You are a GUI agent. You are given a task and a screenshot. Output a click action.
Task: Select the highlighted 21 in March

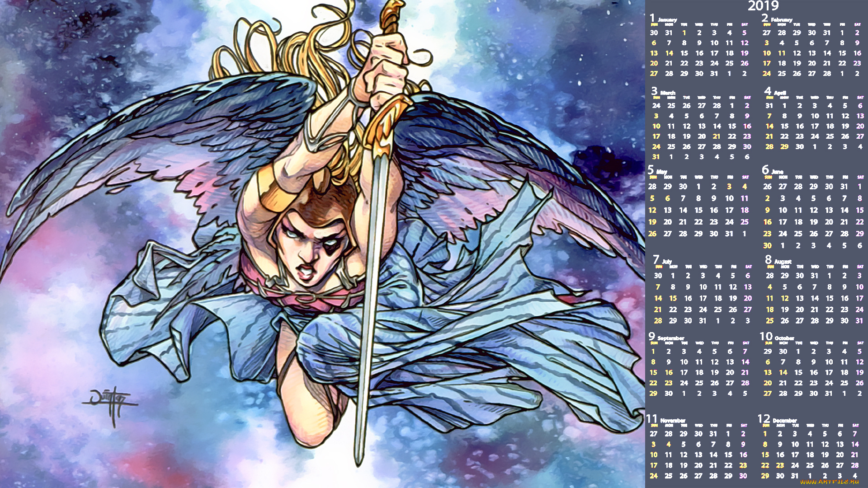click(x=717, y=136)
